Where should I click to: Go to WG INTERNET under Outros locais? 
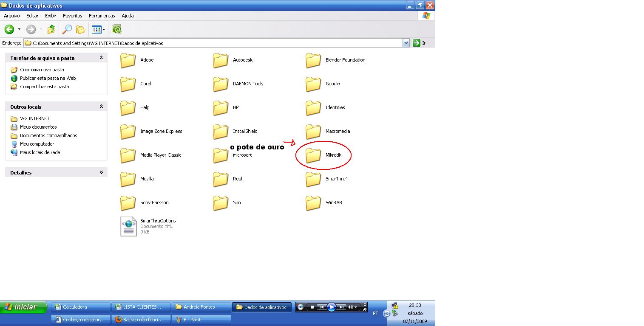click(x=35, y=118)
